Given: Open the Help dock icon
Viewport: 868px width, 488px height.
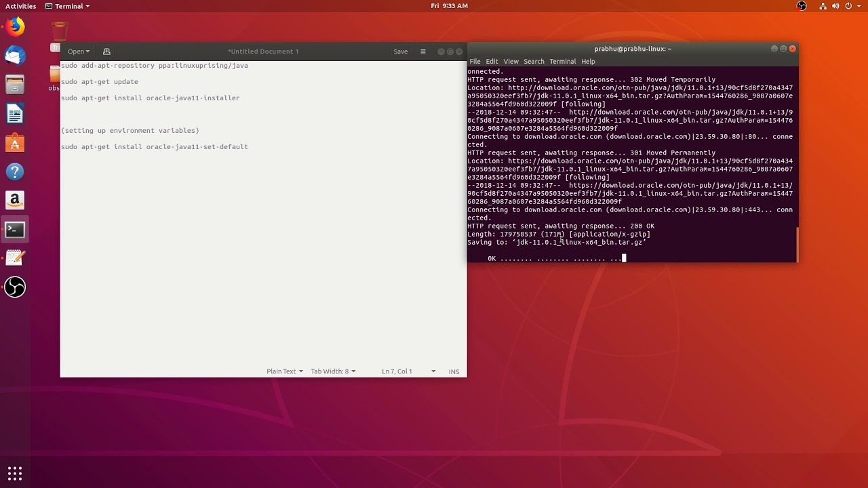Looking at the screenshot, I should point(15,171).
